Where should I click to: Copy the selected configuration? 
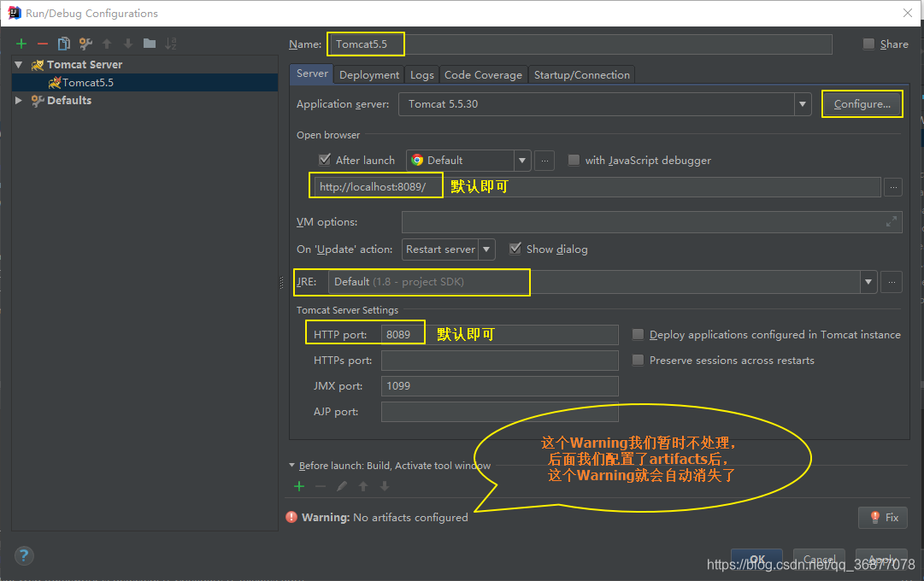tap(63, 44)
